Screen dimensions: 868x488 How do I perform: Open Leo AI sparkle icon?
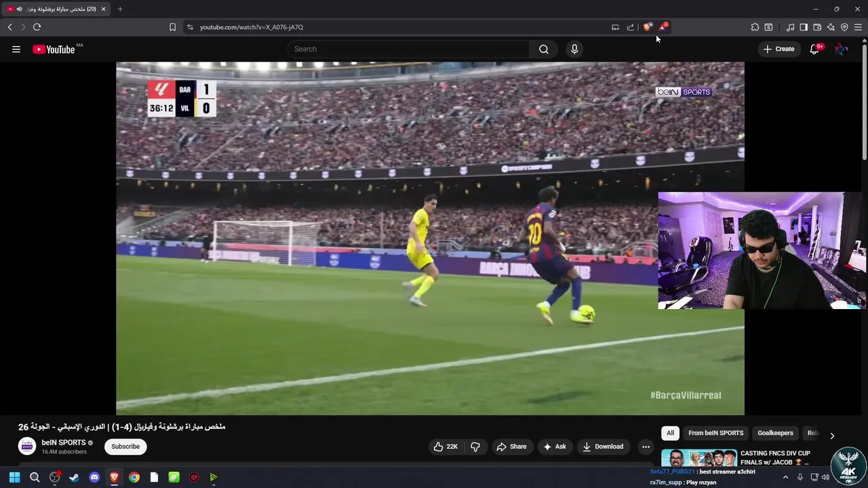pyautogui.click(x=831, y=27)
